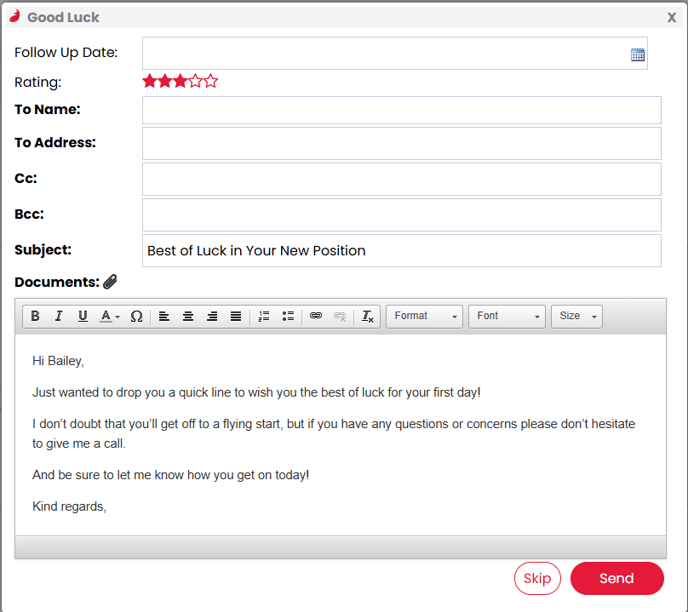Click into the To Name field
688x612 pixels.
(x=401, y=110)
